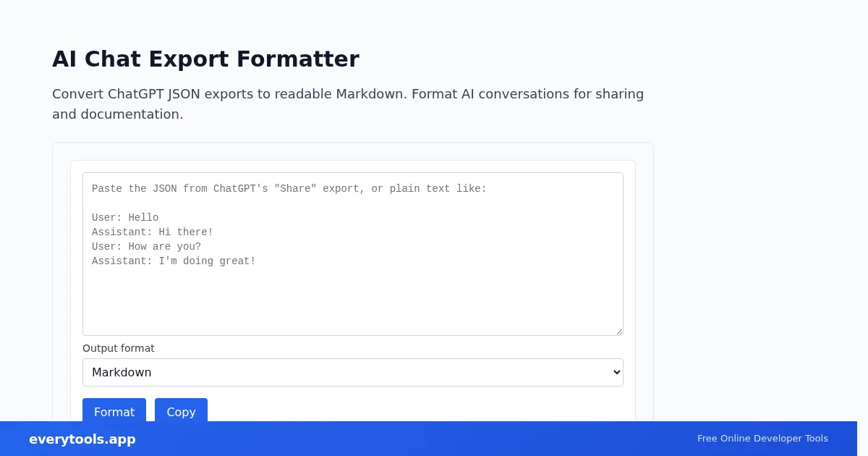
Task: Click the placeholder line 'Assistant: Hi there!'
Action: point(153,232)
